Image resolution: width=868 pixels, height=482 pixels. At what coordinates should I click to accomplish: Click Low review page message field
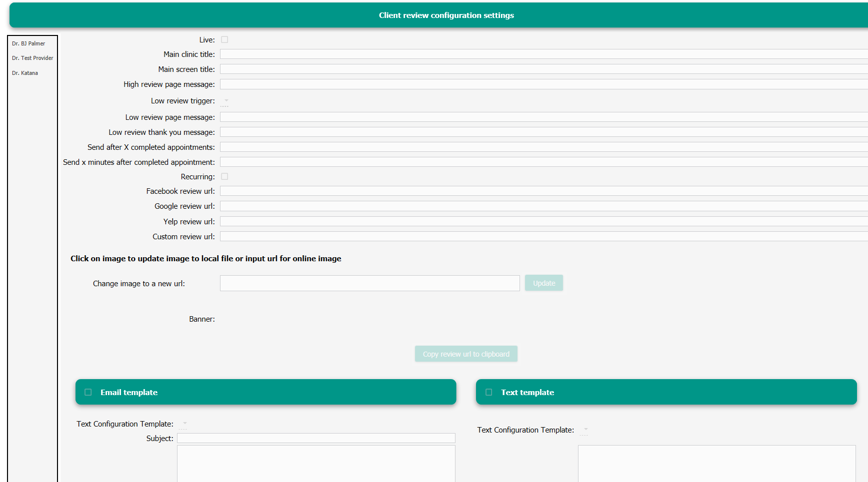click(544, 117)
